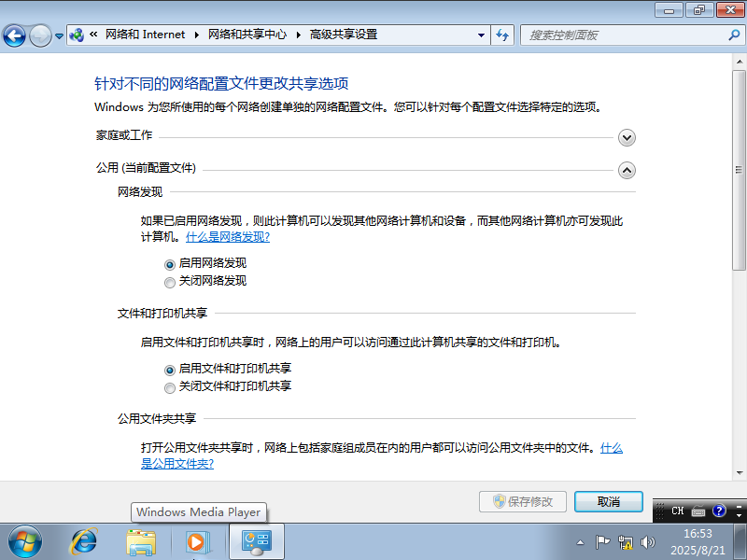Collapse the 公用 (当前配置文件) section
The height and width of the screenshot is (560, 747).
point(627,171)
